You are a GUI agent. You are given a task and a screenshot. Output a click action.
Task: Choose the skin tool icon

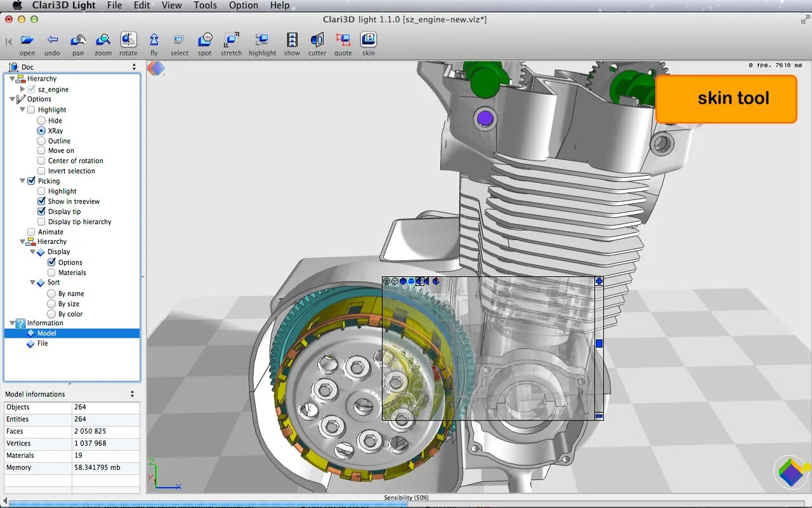(369, 41)
